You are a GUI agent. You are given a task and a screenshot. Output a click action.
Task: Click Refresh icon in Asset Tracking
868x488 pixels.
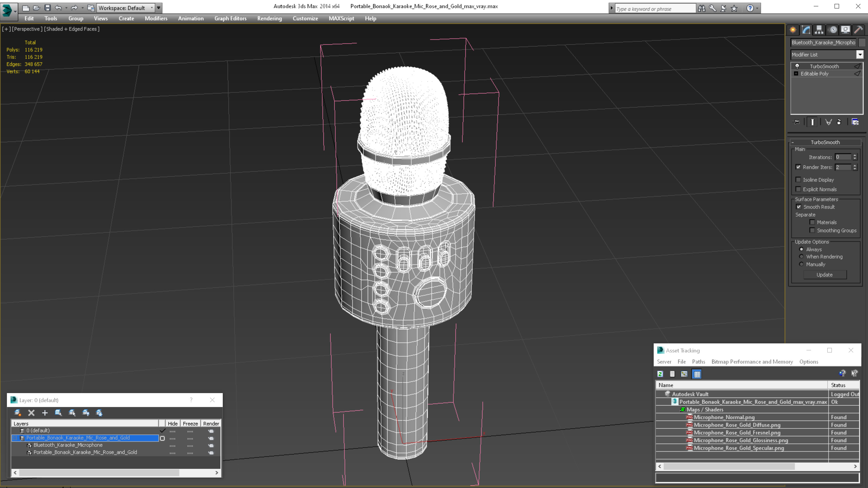[660, 374]
